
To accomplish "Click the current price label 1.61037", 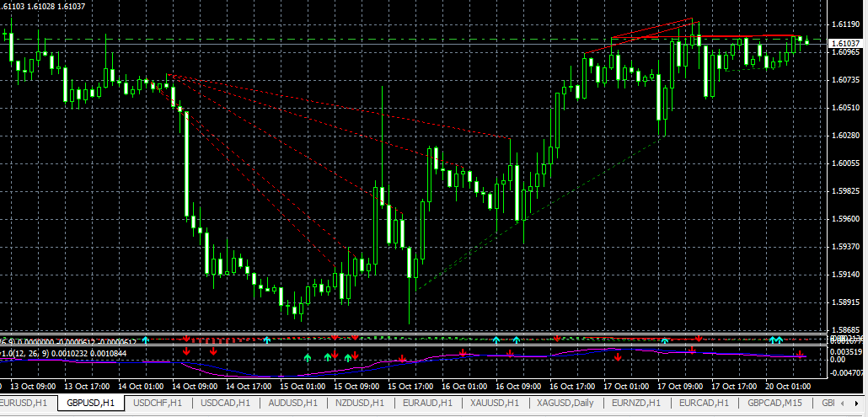I will click(845, 43).
